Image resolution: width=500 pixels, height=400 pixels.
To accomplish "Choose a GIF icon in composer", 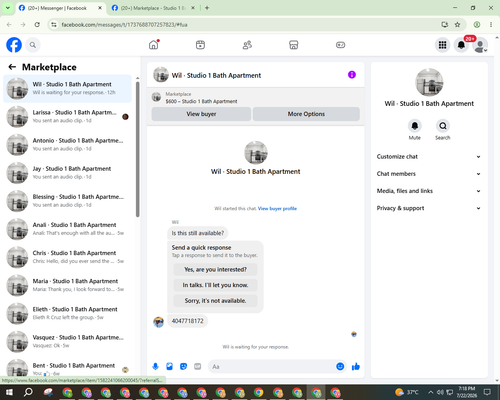I will pos(198,367).
